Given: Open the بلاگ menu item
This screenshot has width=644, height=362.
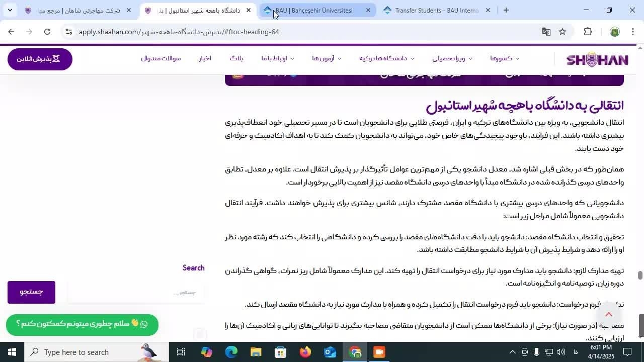Looking at the screenshot, I should coord(236,58).
